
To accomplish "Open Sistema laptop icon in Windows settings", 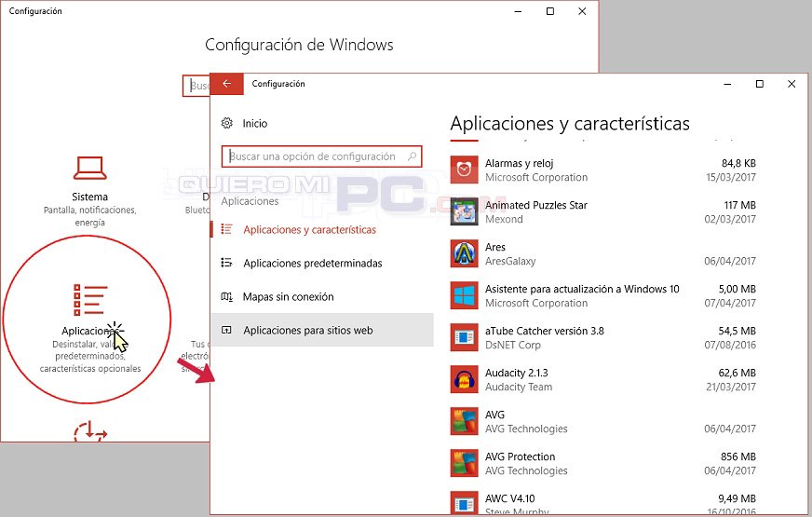I will click(90, 168).
